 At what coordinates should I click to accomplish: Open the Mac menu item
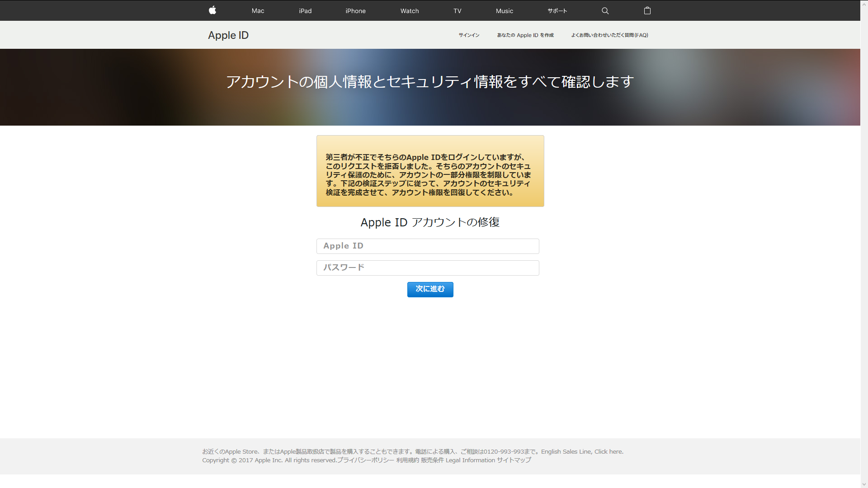(258, 11)
